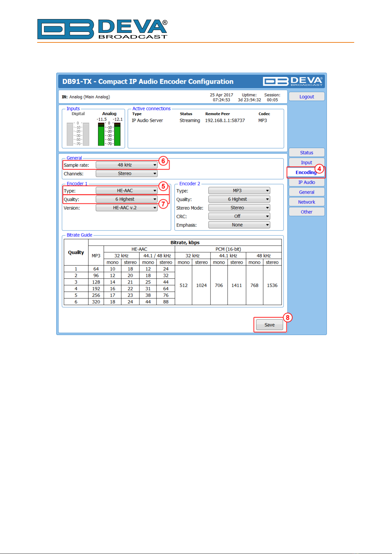Click the Bitrate, kbps table header

[x=185, y=243]
